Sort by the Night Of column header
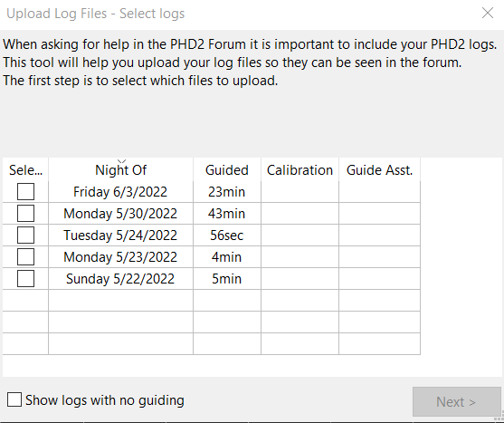This screenshot has height=423, width=504. coord(121,169)
